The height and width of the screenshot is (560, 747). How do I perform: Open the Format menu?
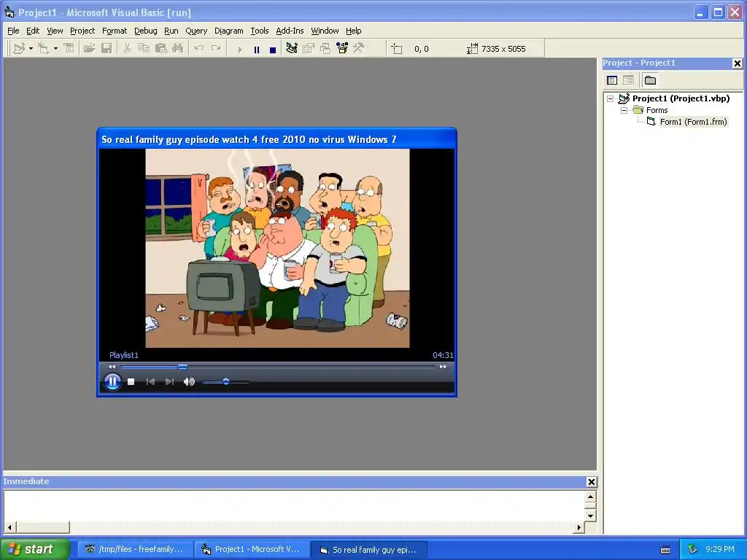click(x=115, y=31)
